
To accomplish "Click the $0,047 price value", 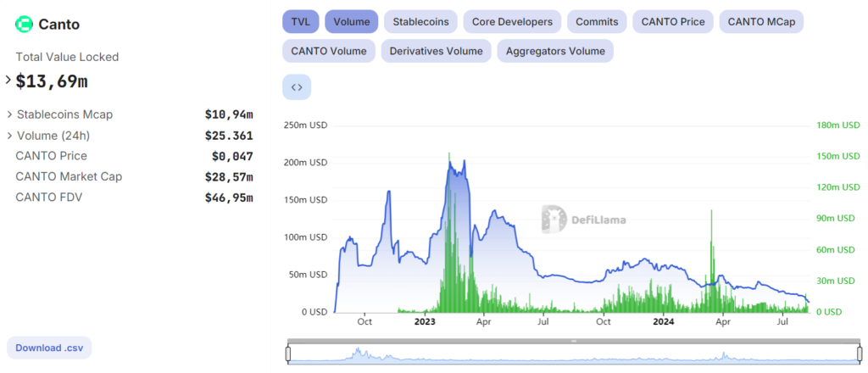I will pyautogui.click(x=232, y=157).
